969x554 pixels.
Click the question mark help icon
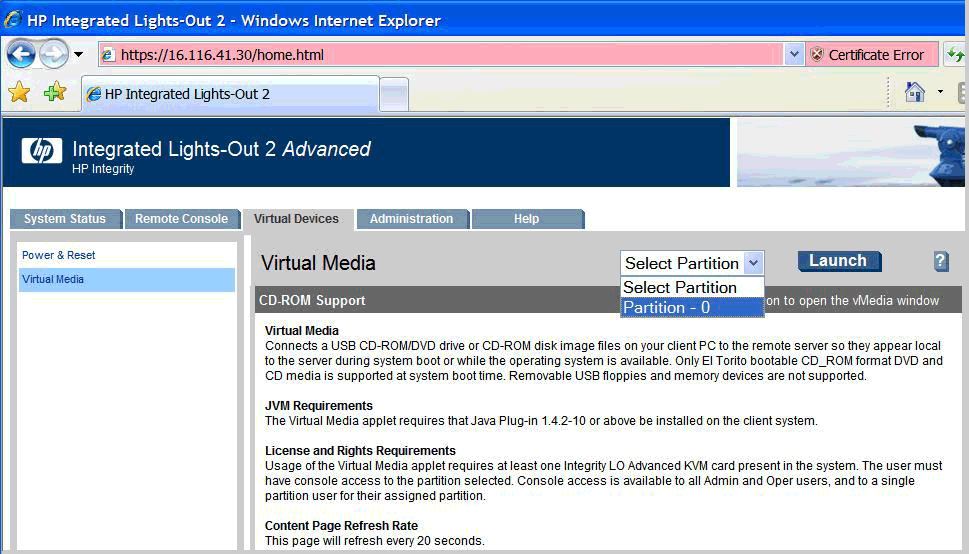coord(941,262)
